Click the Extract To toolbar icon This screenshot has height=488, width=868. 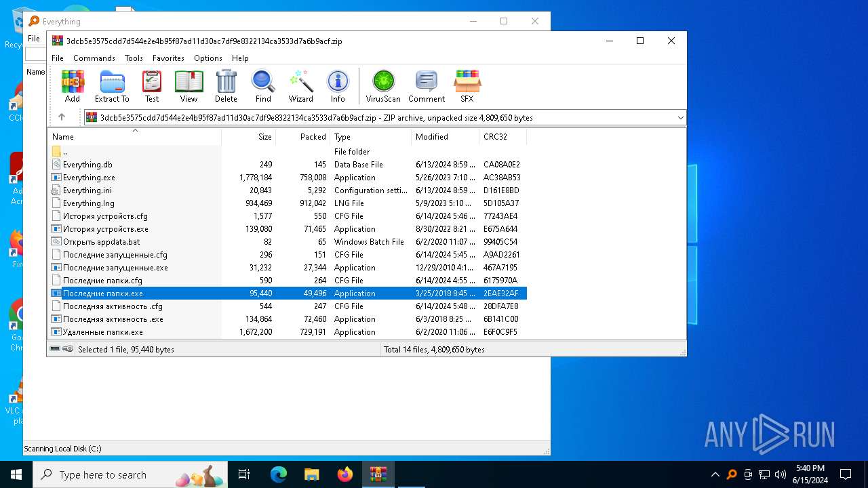pos(112,86)
